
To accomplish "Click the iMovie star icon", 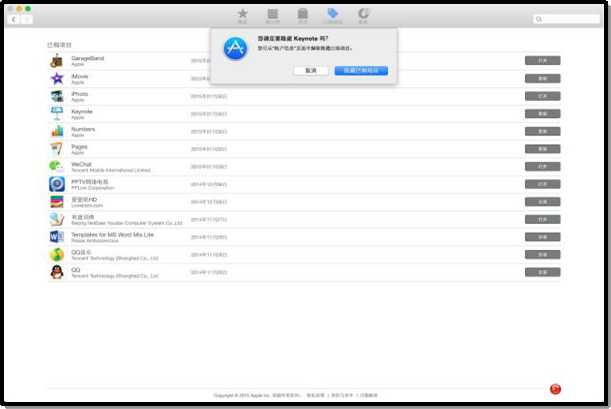I will (x=57, y=78).
